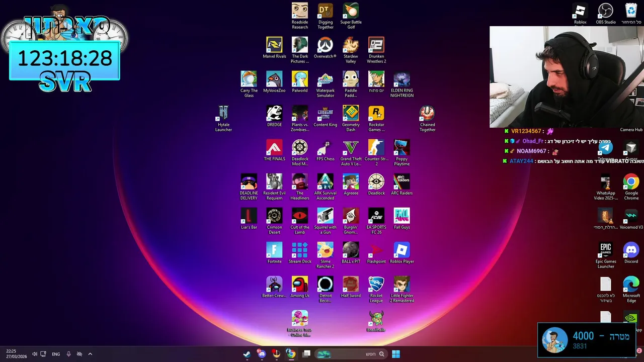The height and width of the screenshot is (362, 644).
Task: Open Grand Theft Auto V icon
Action: [x=351, y=153]
